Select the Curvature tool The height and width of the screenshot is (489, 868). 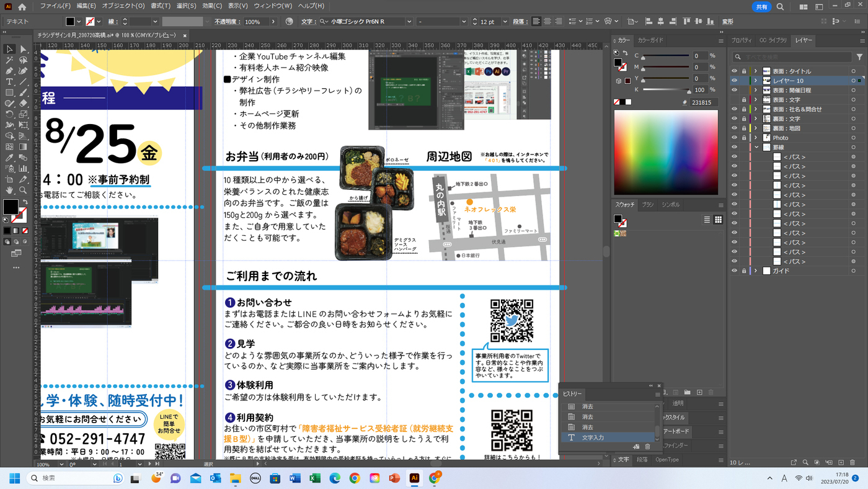click(24, 71)
